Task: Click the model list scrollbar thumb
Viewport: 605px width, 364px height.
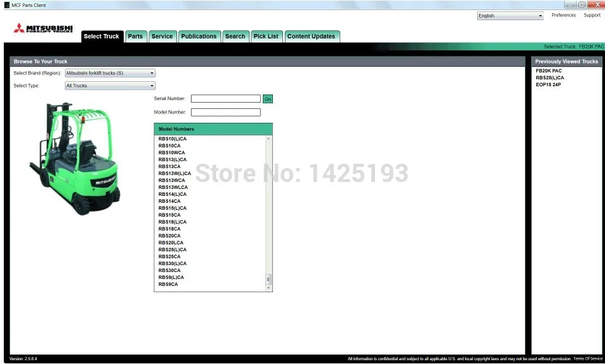Action: (268, 279)
